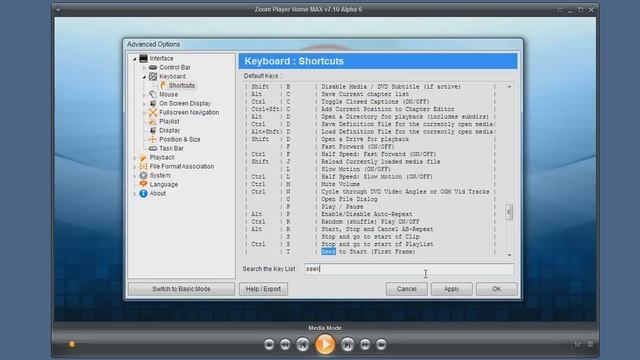Click the next track button
Screen dimensions: 640x360
pyautogui.click(x=347, y=344)
